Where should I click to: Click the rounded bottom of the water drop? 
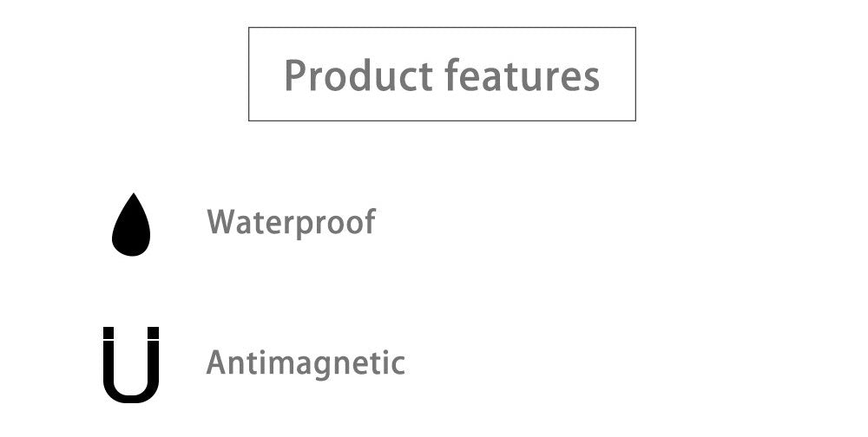click(131, 245)
